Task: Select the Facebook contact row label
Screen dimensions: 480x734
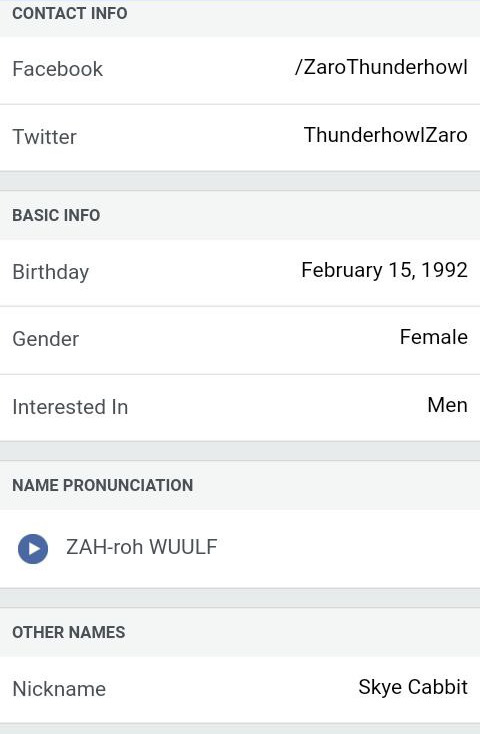Action: click(58, 69)
